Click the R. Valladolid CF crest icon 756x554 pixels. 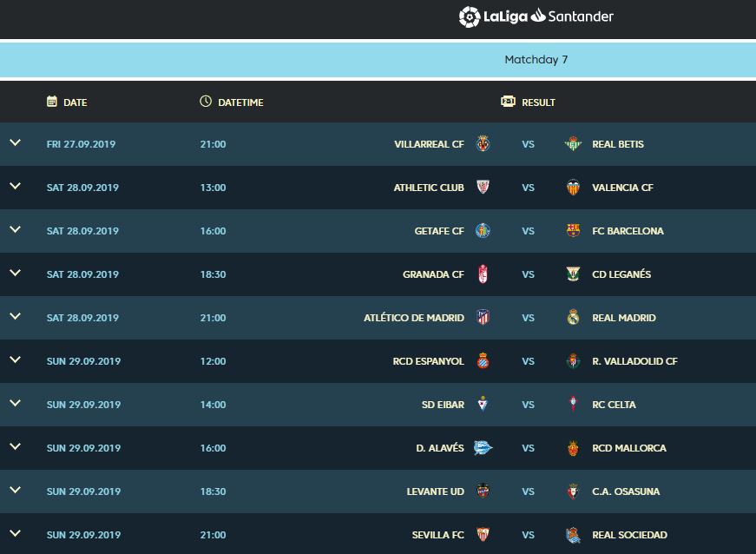pyautogui.click(x=573, y=360)
